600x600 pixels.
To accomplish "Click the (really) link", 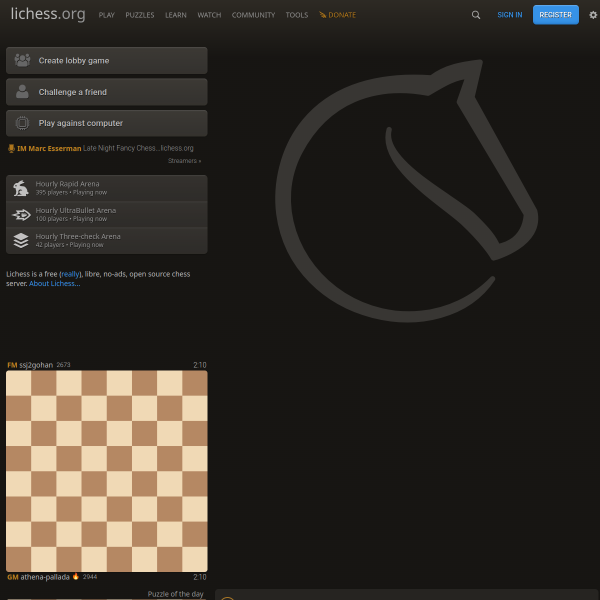I will [70, 274].
